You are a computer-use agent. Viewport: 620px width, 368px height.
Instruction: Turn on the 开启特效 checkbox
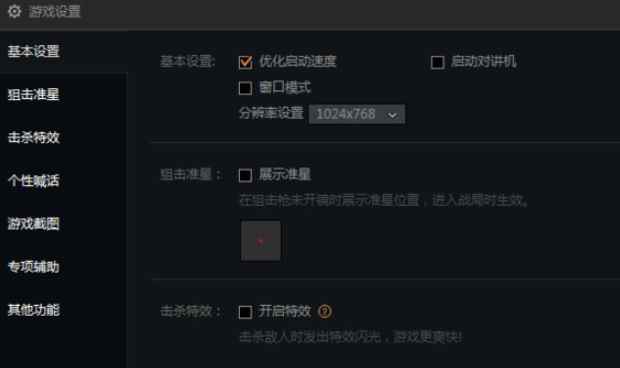click(x=245, y=312)
